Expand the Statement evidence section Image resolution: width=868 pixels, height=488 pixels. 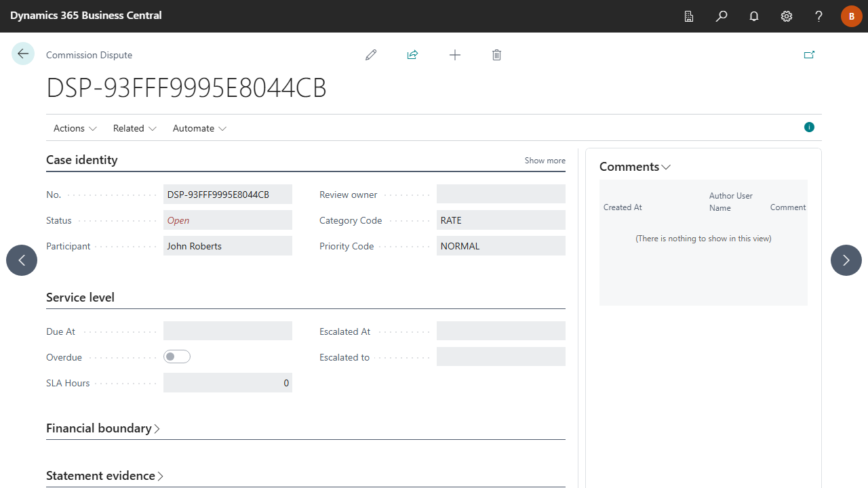(x=105, y=476)
